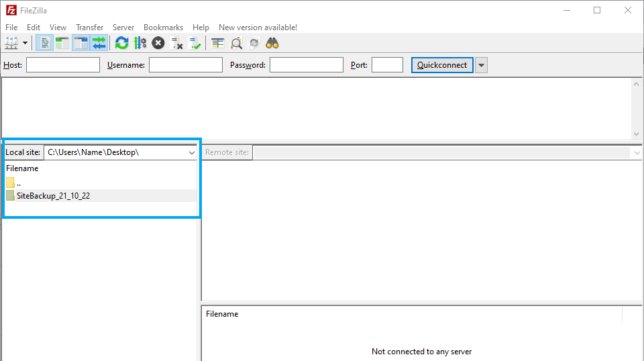The image size is (644, 361).
Task: Open the File menu
Action: coord(11,27)
